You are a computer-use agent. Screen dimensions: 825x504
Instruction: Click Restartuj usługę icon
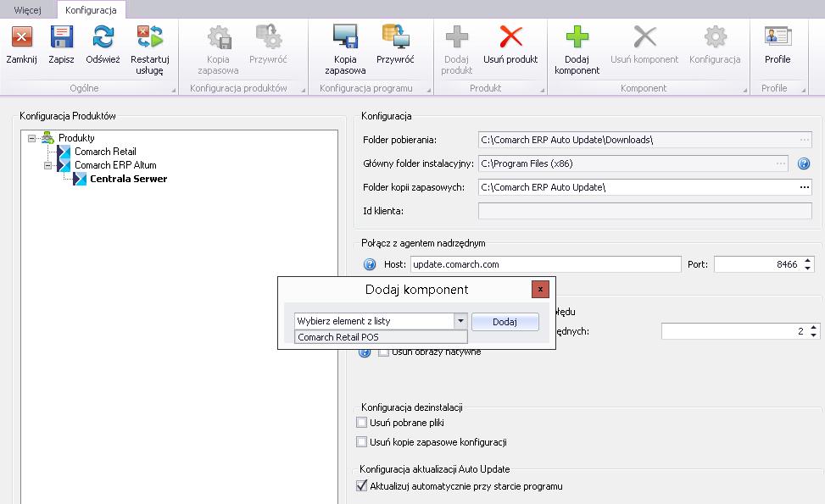(150, 36)
